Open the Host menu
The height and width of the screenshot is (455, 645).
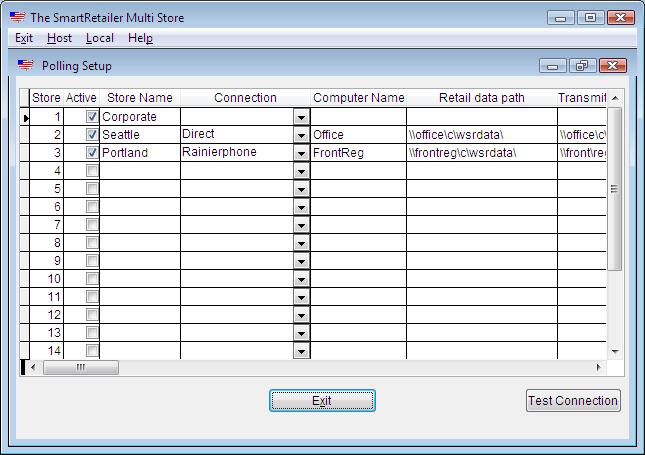pos(59,38)
